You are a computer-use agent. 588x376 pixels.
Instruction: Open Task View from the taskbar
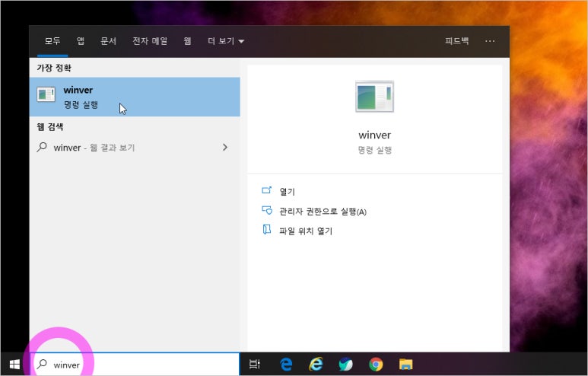click(x=255, y=365)
